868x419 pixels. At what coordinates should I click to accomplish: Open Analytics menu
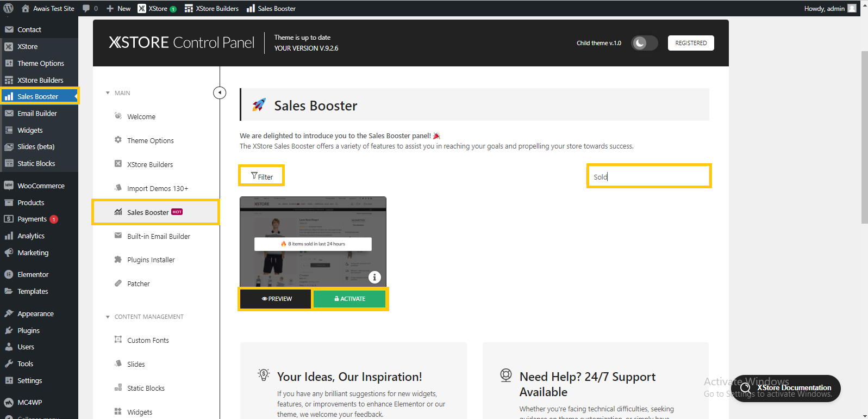pyautogui.click(x=39, y=236)
